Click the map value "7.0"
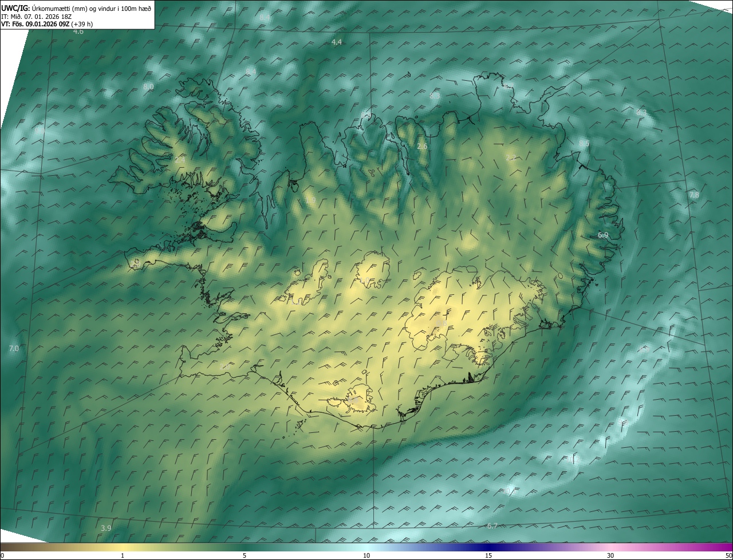The width and height of the screenshot is (733, 560). (x=14, y=348)
